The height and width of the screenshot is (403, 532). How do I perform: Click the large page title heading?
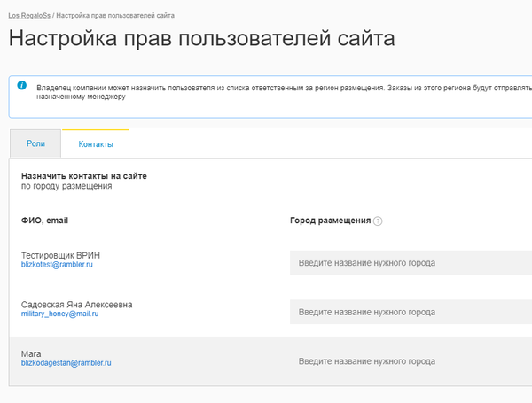(x=201, y=41)
